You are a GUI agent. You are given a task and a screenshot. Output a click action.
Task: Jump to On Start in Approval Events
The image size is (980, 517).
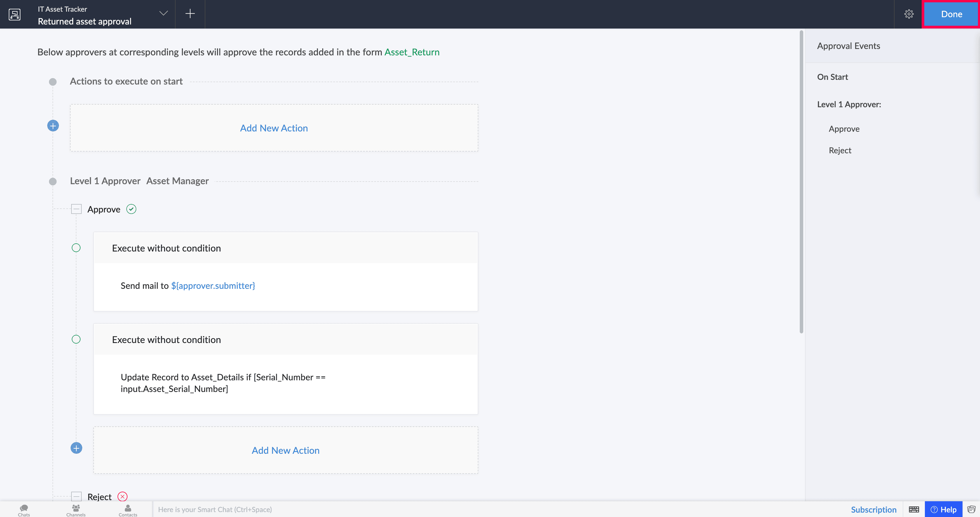point(832,77)
